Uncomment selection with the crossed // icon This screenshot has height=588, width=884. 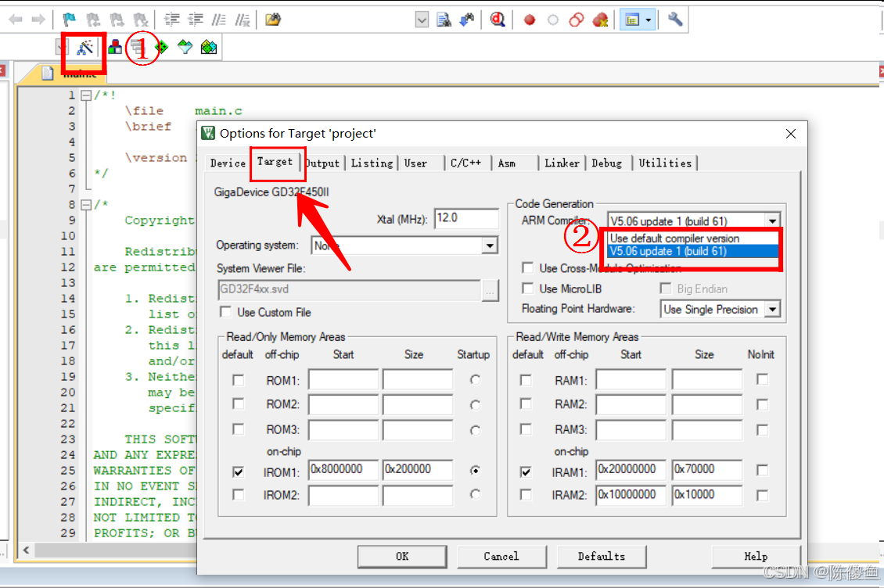(x=243, y=20)
